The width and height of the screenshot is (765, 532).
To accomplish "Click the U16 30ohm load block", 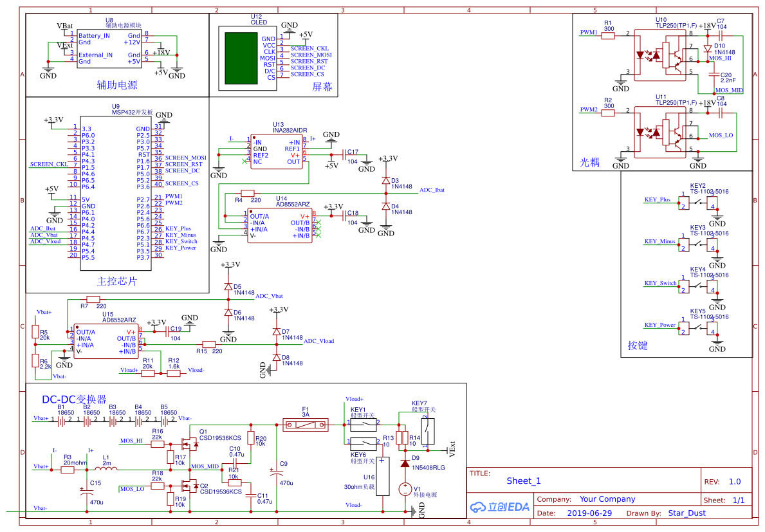I will (383, 476).
